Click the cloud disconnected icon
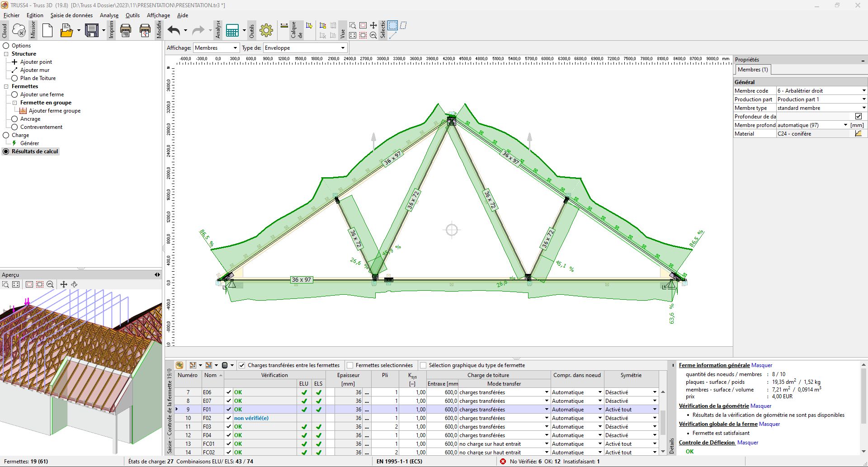 (x=19, y=30)
